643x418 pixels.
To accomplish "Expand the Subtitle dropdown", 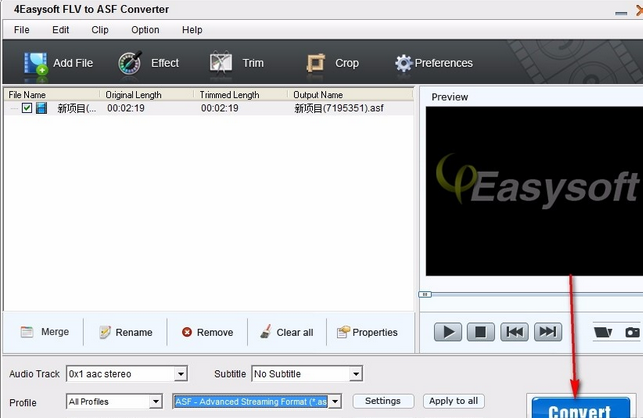I will (x=356, y=374).
